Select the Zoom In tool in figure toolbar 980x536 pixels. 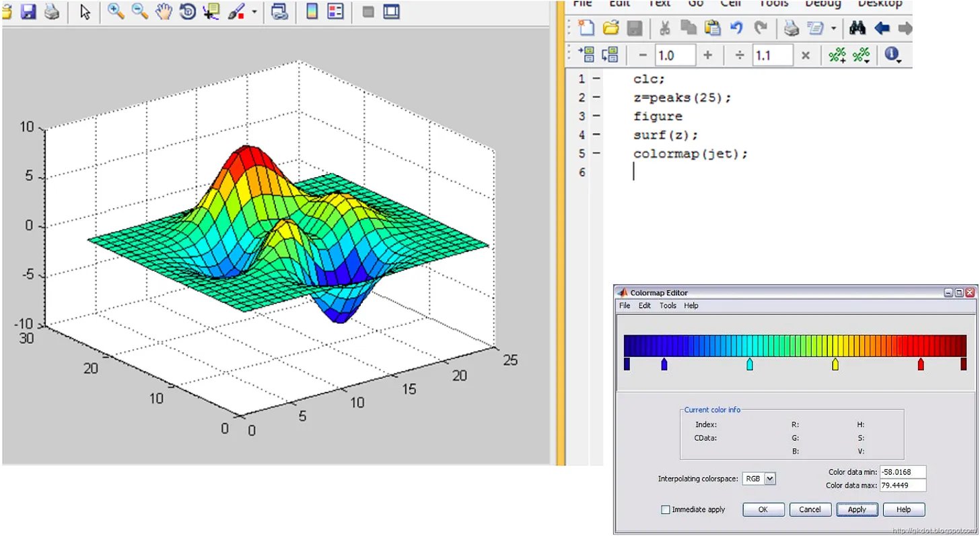[116, 11]
